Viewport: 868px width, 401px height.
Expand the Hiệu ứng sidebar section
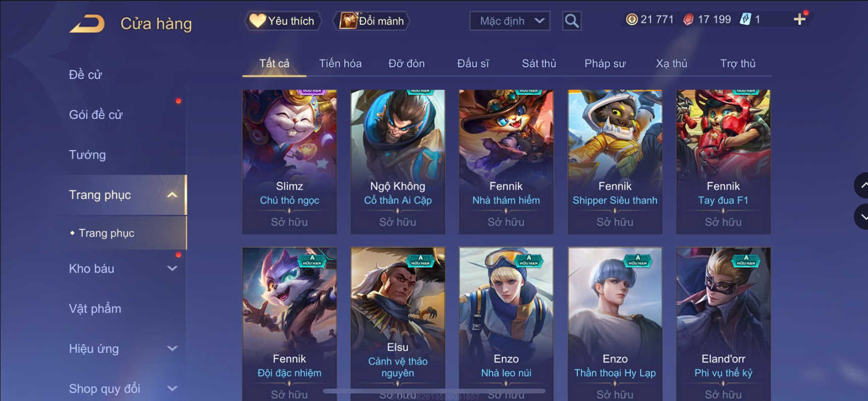coord(172,349)
